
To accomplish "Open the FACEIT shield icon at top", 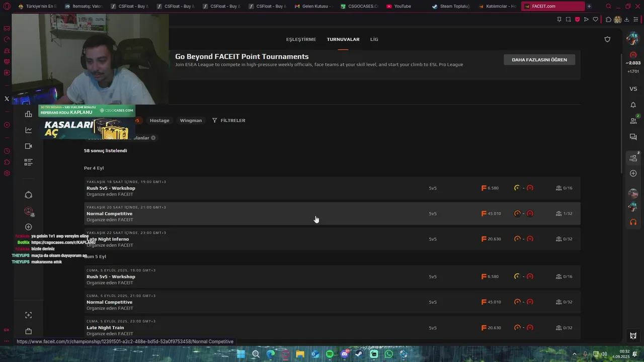I will pos(607,39).
